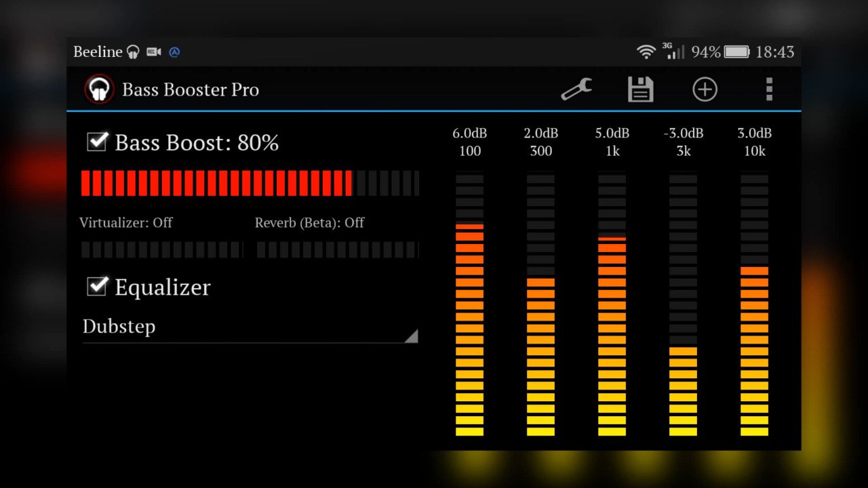868x488 pixels.
Task: Click the 'Bass Booster Pro' title
Action: tap(191, 89)
